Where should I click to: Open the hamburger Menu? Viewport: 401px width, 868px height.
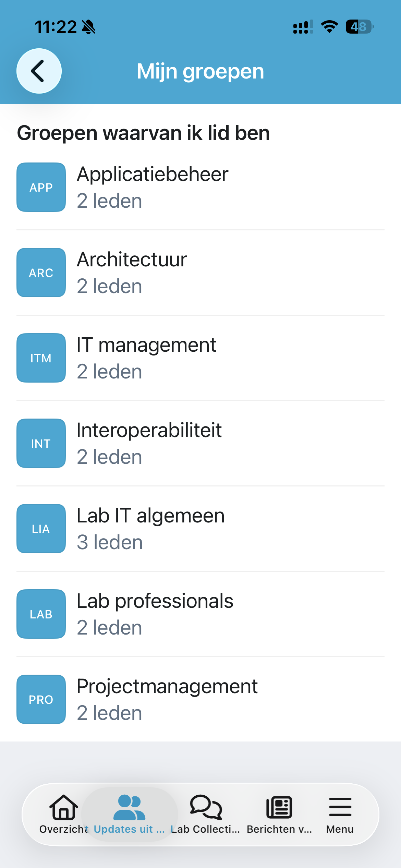click(x=340, y=814)
